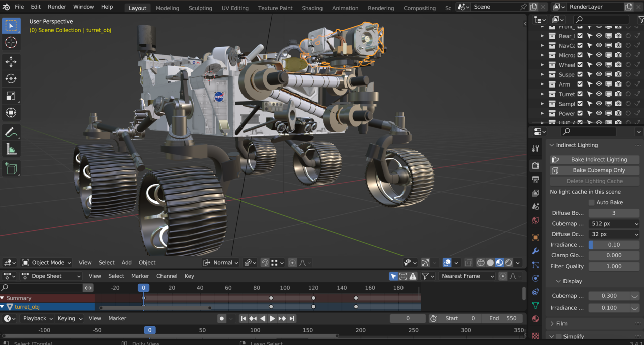
Task: Open the Output properties tab
Action: click(x=535, y=180)
